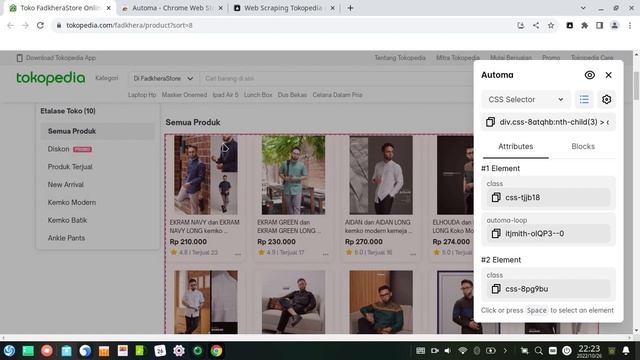This screenshot has width=640, height=360.
Task: Open more options for Rp 270.000 product
Action: (x=413, y=253)
